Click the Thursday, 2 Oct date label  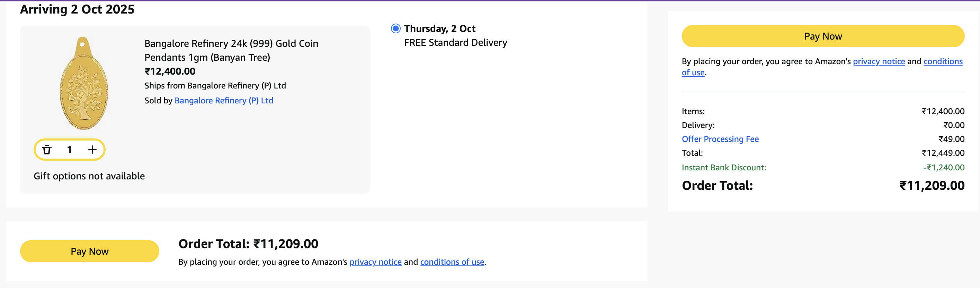coord(439,28)
